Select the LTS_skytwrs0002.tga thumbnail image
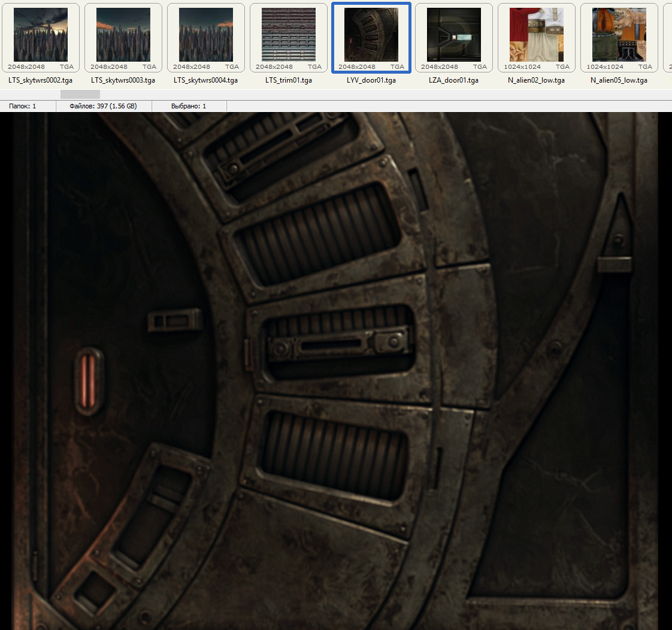Screen dimensions: 672x630 coord(41,34)
